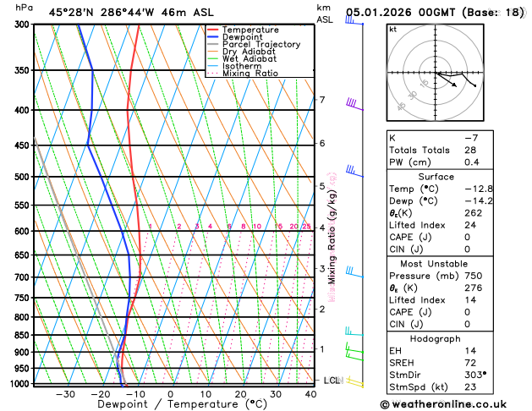This screenshot has height=411, width=532.
Task: Click the '0' temperature axis label
Action: (171, 394)
